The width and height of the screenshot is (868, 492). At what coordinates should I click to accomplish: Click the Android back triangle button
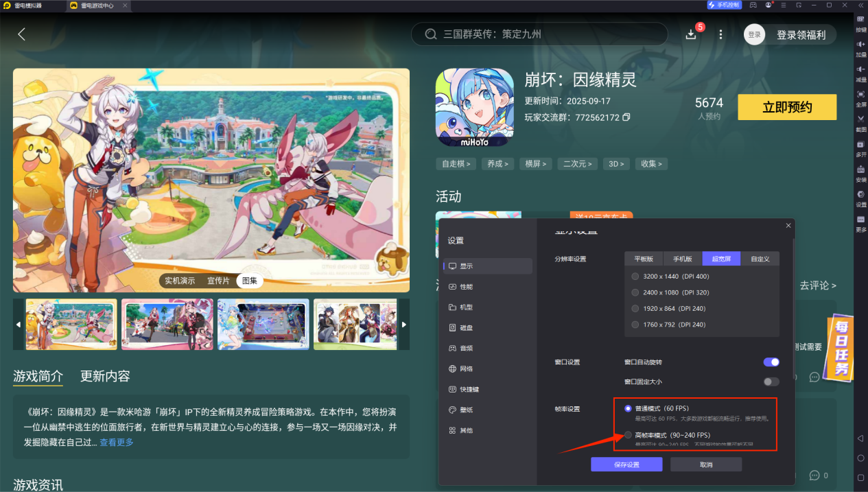pyautogui.click(x=860, y=438)
